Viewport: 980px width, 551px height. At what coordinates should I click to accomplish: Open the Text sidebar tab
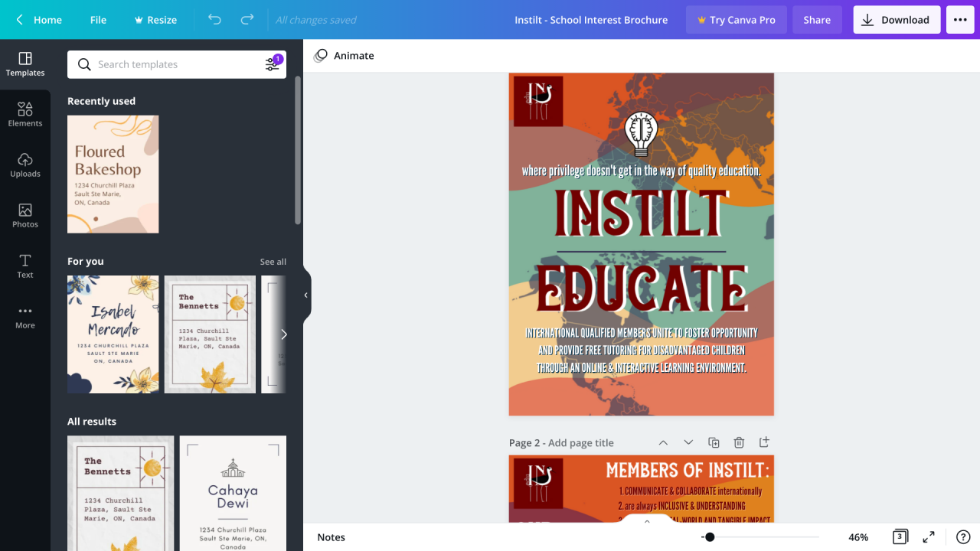pyautogui.click(x=25, y=266)
